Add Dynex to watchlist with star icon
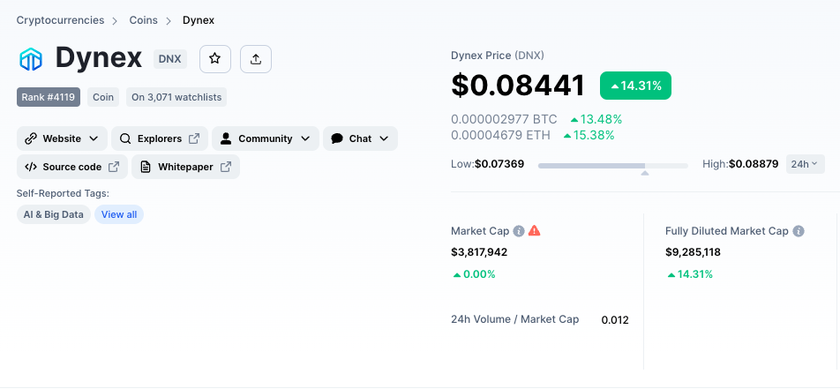840x389 pixels. tap(215, 59)
